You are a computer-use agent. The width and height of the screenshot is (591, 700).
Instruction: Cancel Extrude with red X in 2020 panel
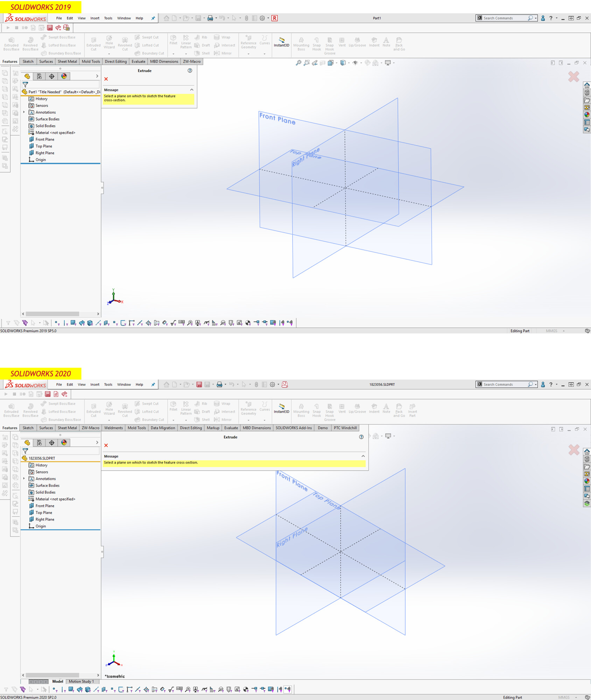pyautogui.click(x=106, y=445)
